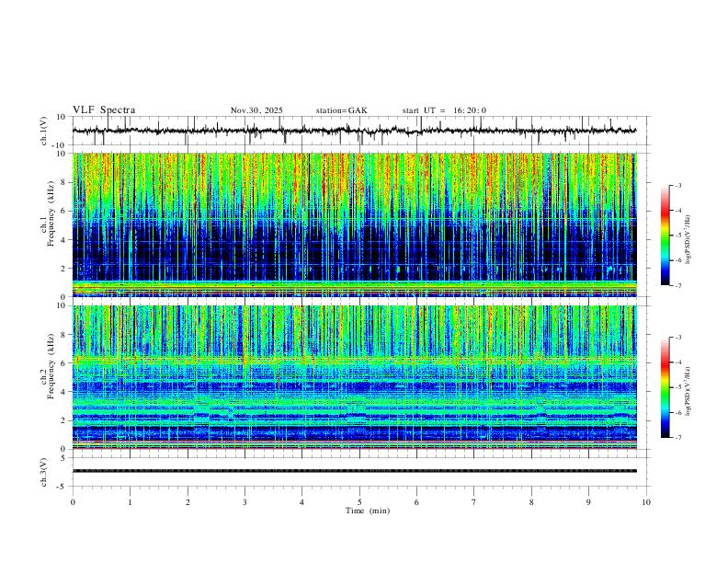
Task: Click time axis tick label "10"
Action: pyautogui.click(x=646, y=502)
